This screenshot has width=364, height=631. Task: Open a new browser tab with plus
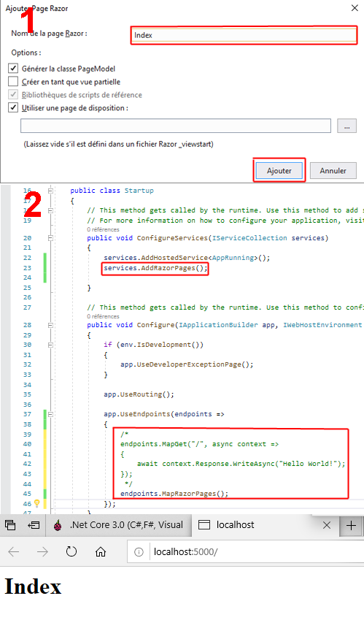(351, 525)
